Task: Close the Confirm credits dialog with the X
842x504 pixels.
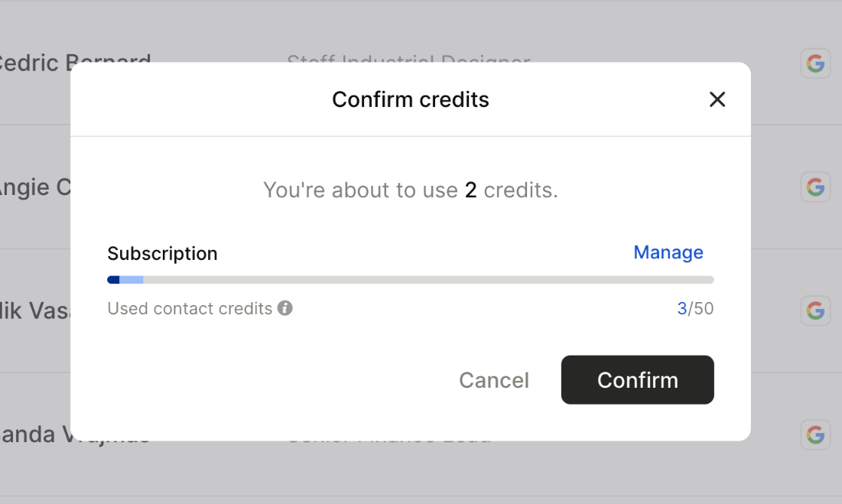Action: (x=717, y=99)
